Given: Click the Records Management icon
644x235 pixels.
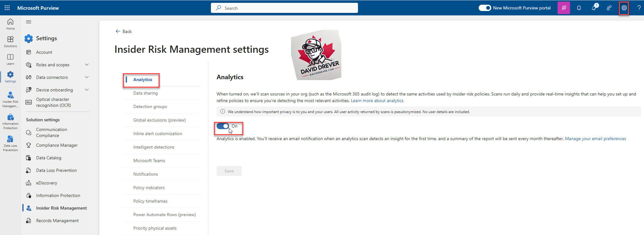Looking at the screenshot, I should click(x=29, y=221).
